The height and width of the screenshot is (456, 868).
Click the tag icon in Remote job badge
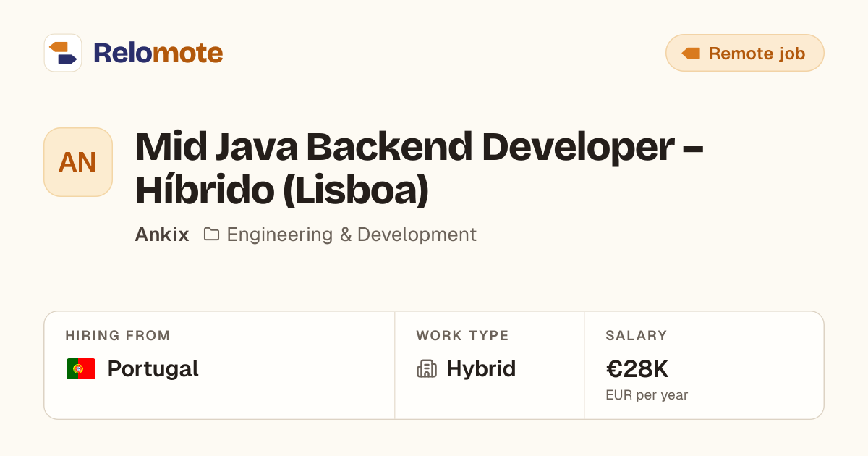point(691,53)
